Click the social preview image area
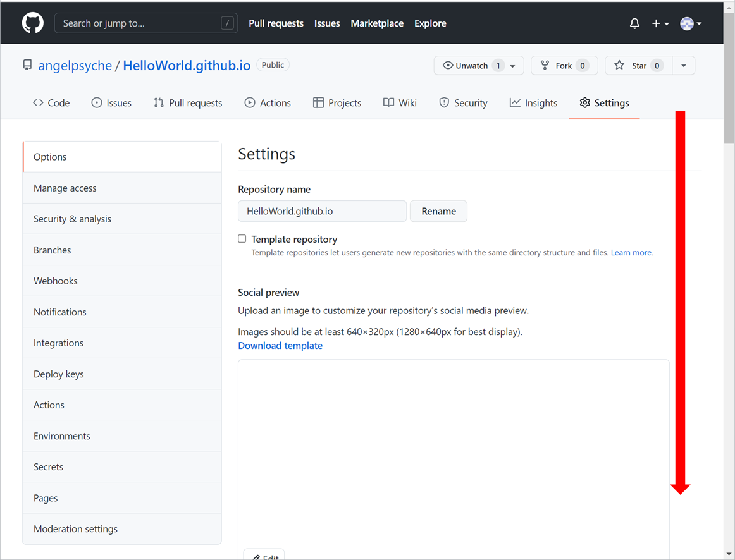Viewport: 735px width, 560px height. pos(454,459)
